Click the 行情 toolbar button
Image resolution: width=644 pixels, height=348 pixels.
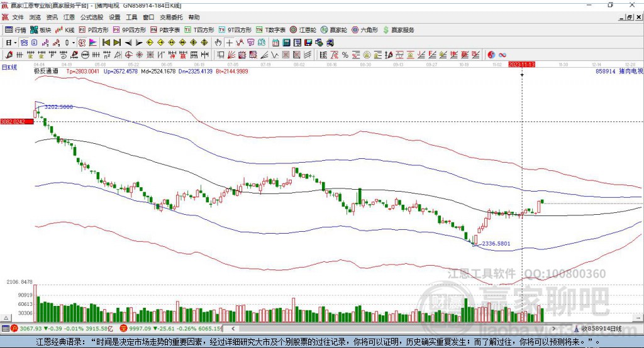(16, 30)
